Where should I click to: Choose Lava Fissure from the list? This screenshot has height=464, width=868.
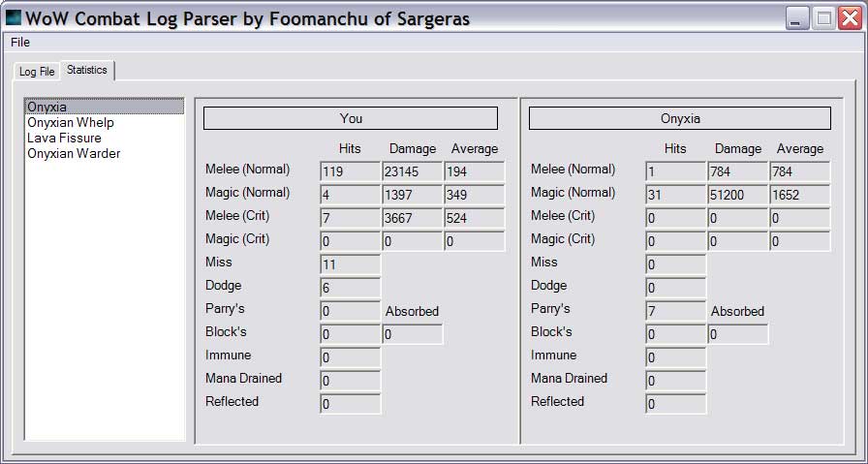pyautogui.click(x=104, y=138)
